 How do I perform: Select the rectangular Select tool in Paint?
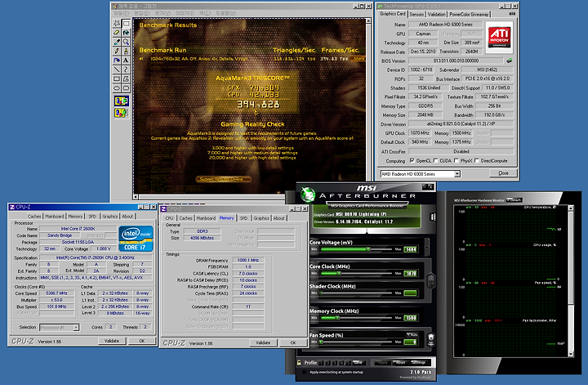(x=126, y=23)
